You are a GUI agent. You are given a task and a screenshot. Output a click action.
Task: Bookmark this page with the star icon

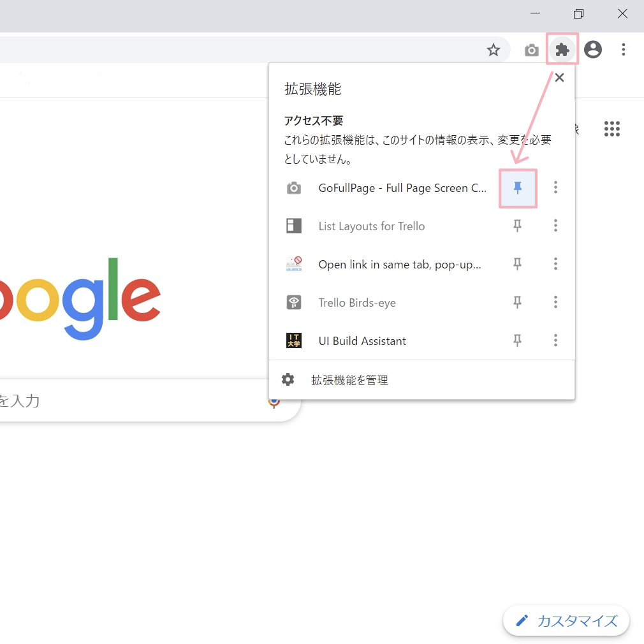[494, 49]
